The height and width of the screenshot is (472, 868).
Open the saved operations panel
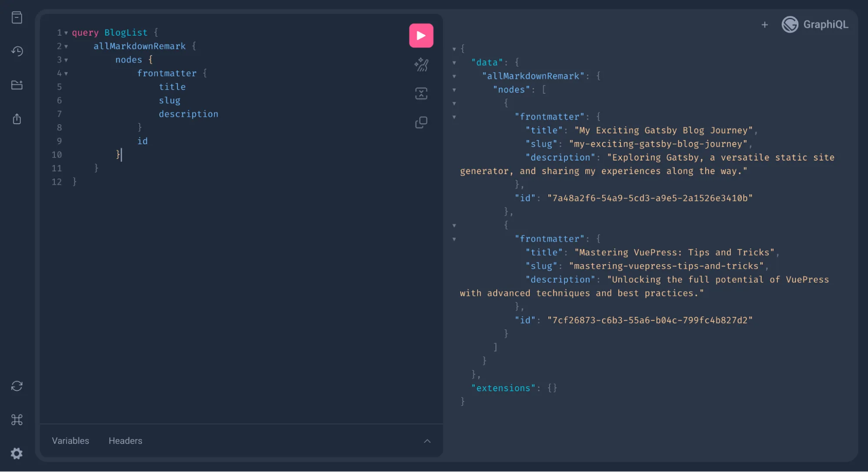17,85
